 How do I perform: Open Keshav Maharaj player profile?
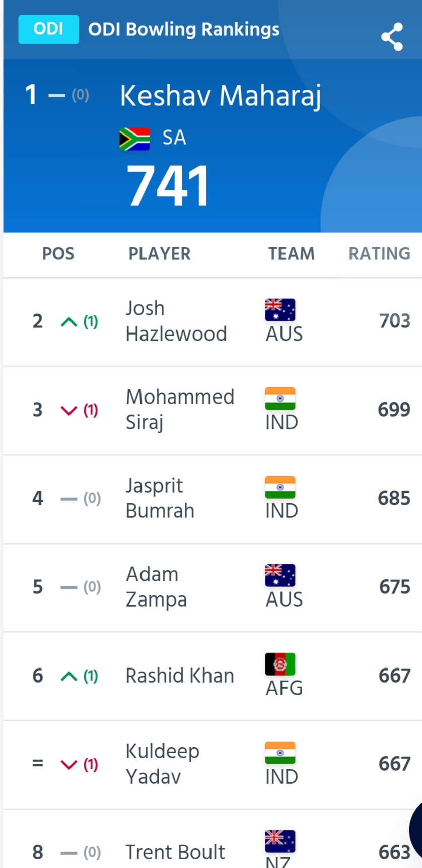point(221,96)
